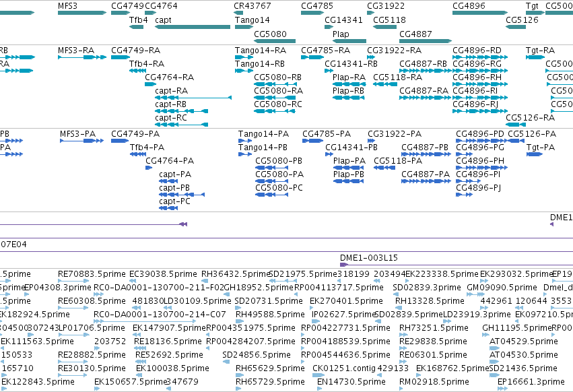
Task: Click the CG5126 gene label
Action: coord(523,20)
